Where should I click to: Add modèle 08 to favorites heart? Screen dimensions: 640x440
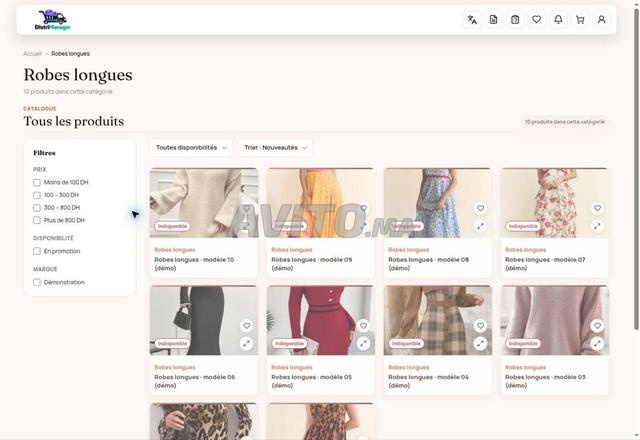480,208
